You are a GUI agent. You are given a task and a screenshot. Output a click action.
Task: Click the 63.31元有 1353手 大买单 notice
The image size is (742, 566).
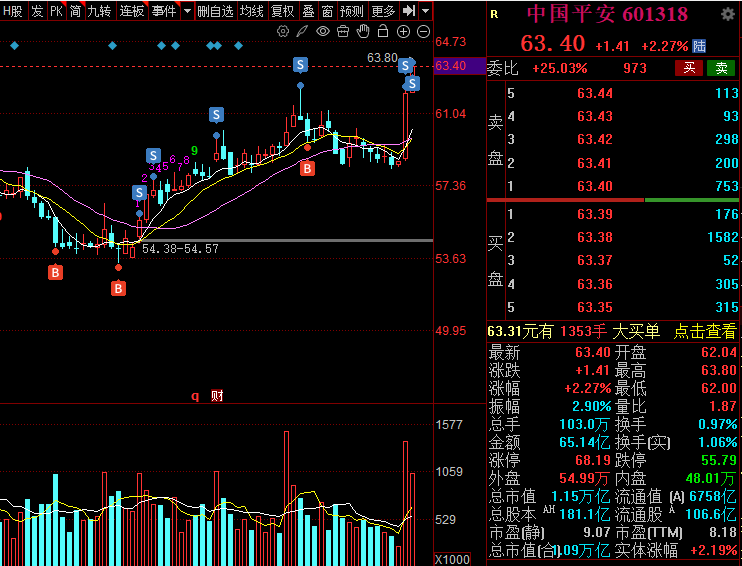pyautogui.click(x=574, y=331)
